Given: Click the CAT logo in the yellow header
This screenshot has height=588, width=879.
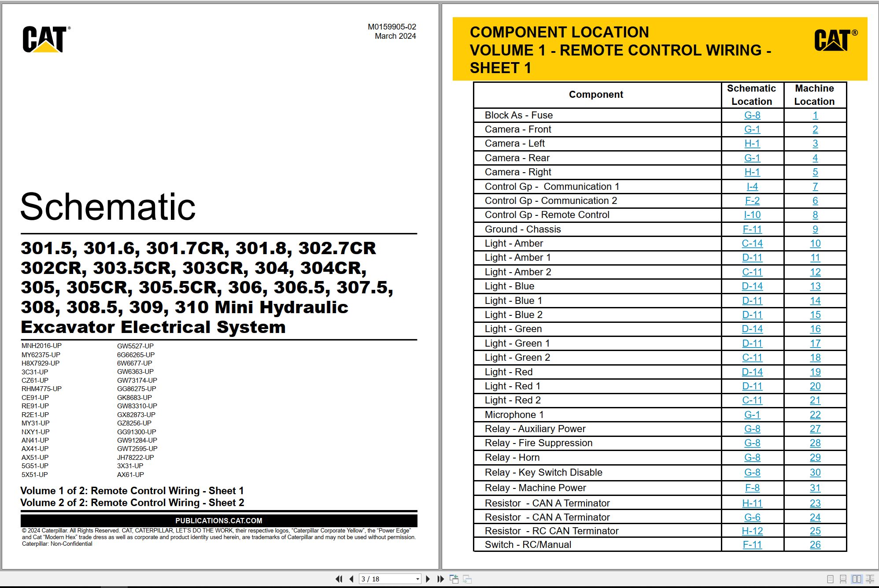Looking at the screenshot, I should pos(835,40).
